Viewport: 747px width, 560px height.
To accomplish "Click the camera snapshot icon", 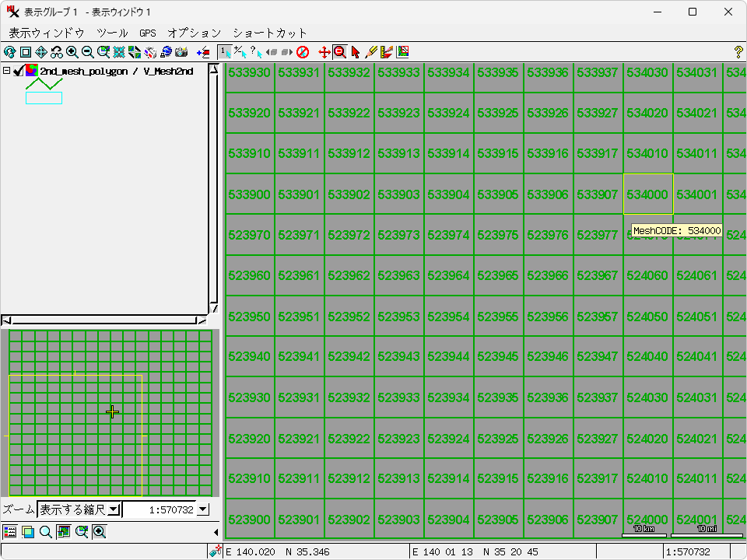I will pos(181,52).
